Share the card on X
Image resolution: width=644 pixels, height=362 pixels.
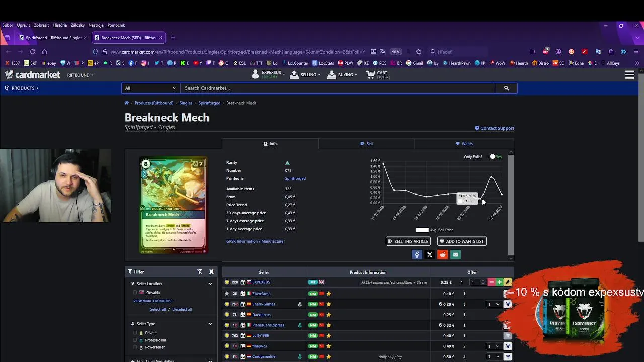[x=430, y=255]
